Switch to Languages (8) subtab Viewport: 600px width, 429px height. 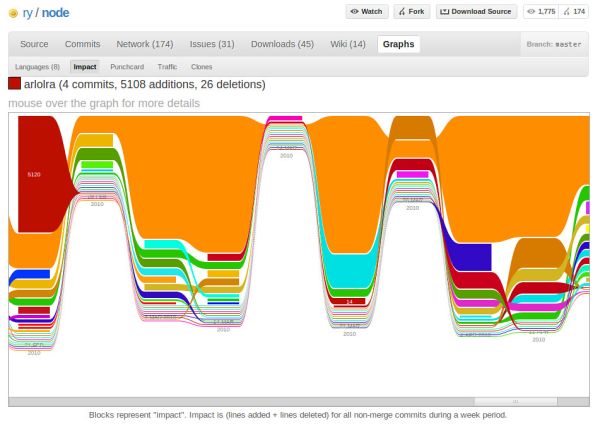click(38, 67)
